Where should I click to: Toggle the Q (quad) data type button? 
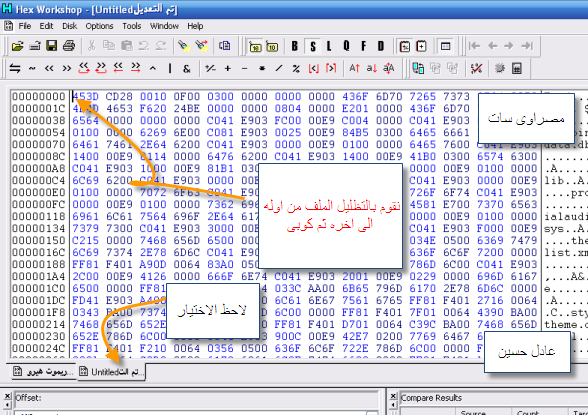(346, 46)
